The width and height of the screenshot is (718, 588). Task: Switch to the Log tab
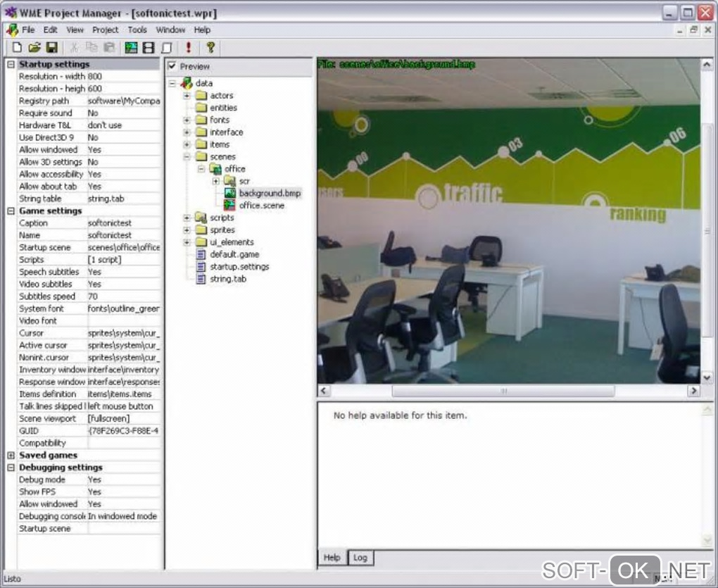click(360, 557)
